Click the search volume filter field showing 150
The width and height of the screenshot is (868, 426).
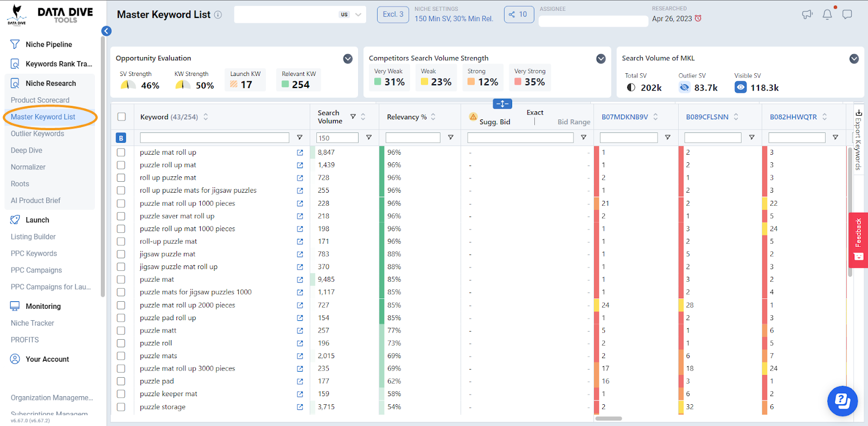click(337, 138)
